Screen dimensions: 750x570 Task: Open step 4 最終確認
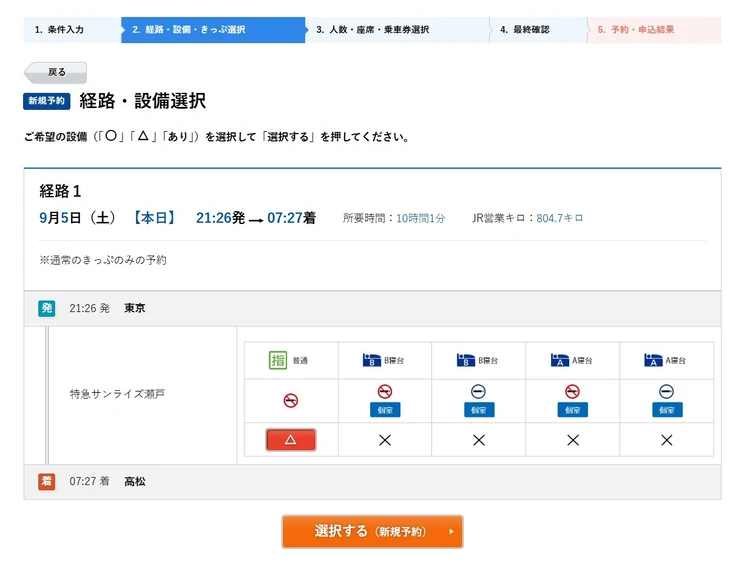[538, 30]
